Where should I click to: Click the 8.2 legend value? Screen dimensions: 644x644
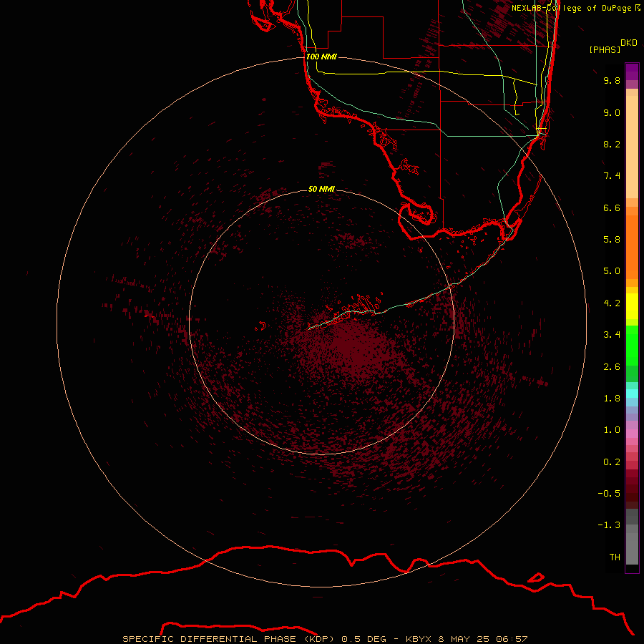point(612,144)
